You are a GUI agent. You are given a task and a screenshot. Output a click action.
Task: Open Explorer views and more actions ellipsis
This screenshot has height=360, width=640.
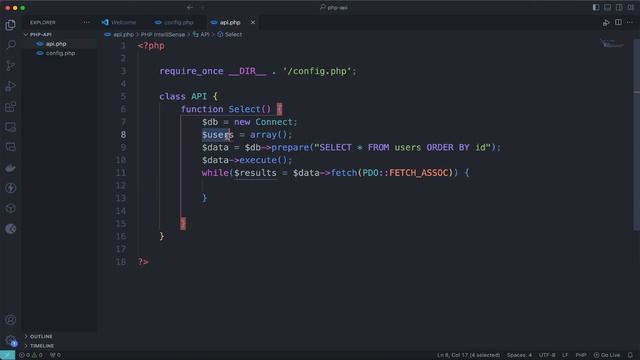pos(86,22)
